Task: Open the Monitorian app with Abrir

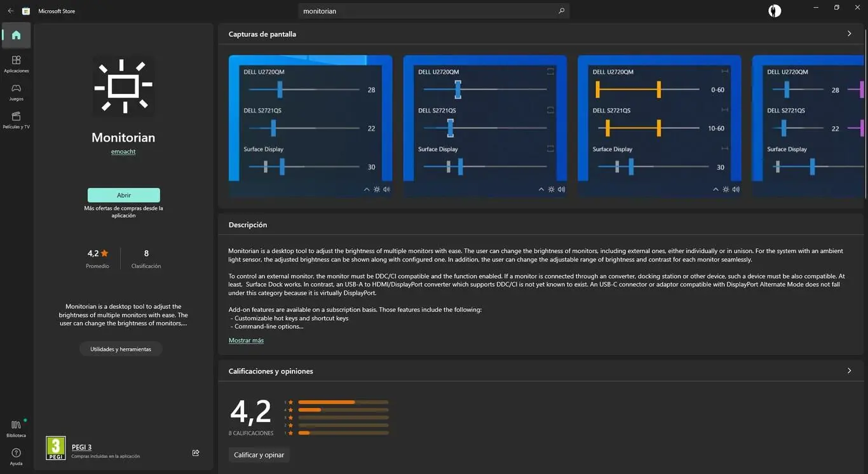Action: [124, 195]
